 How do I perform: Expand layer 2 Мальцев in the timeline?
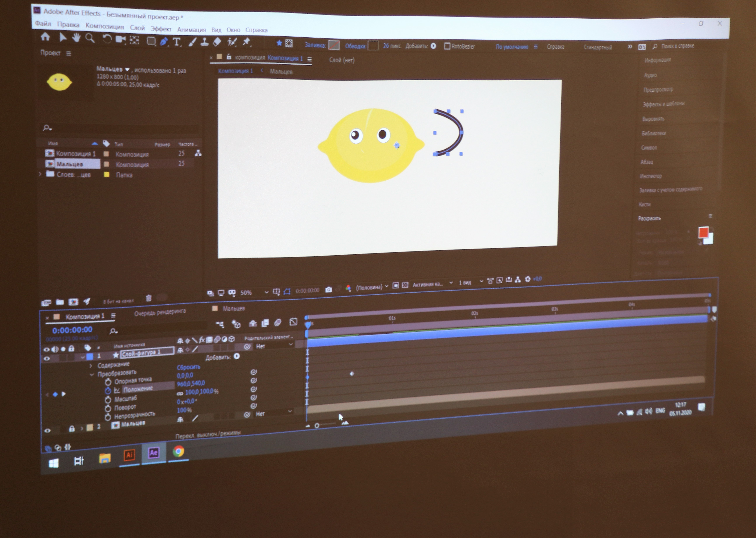[82, 428]
